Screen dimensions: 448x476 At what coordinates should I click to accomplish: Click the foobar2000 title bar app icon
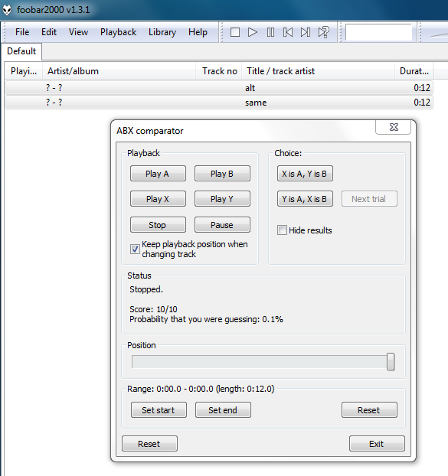[x=7, y=10]
